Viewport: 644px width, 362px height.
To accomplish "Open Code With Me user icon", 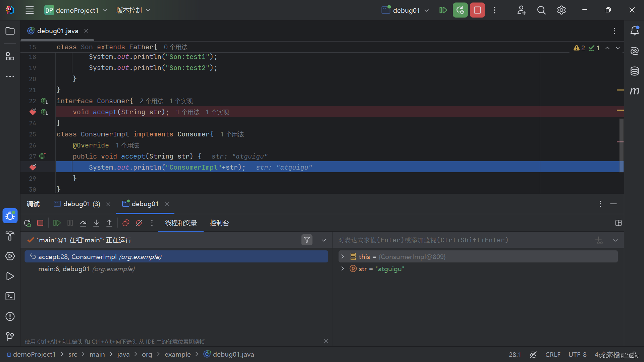I will click(x=522, y=10).
